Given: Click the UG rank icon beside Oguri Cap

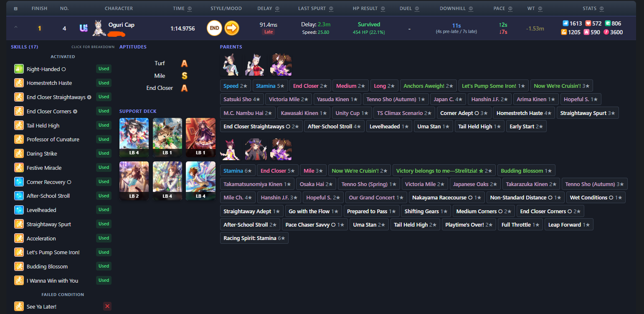Looking at the screenshot, I should [84, 28].
